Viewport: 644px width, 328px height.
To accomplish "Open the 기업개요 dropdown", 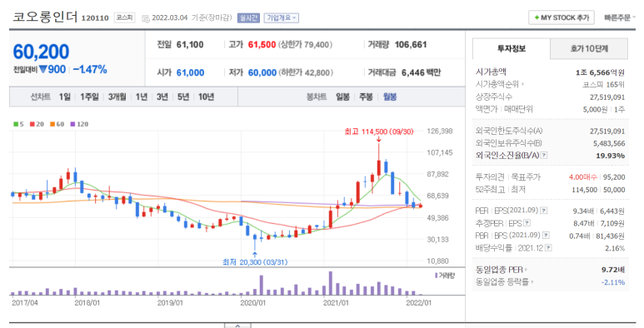I will click(282, 18).
